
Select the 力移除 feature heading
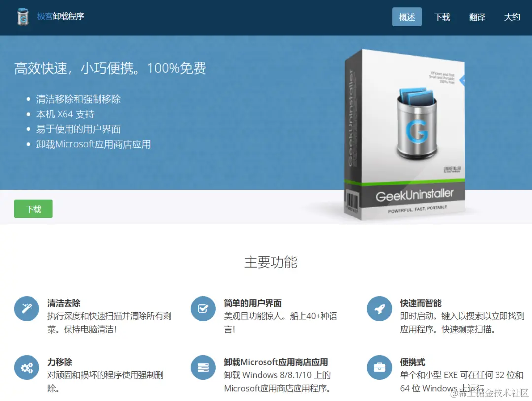(60, 362)
